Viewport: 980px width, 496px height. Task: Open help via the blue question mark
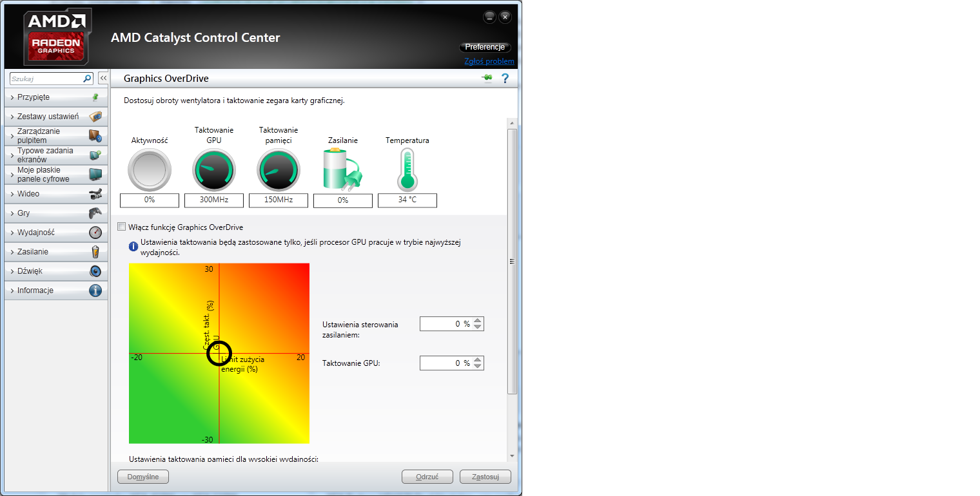tap(505, 79)
